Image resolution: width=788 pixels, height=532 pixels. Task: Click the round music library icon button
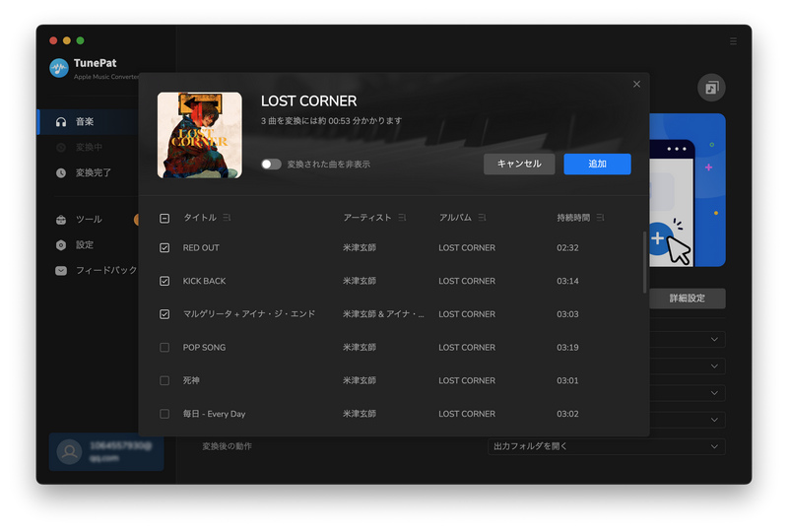[x=711, y=88]
